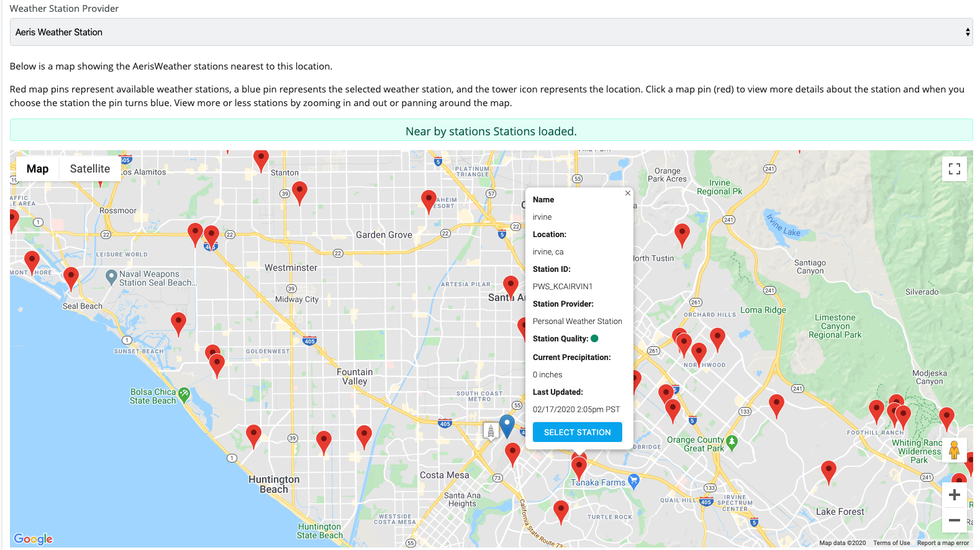980x550 pixels.
Task: Click the 'Near by stations Stations loaded.' banner
Action: (491, 131)
